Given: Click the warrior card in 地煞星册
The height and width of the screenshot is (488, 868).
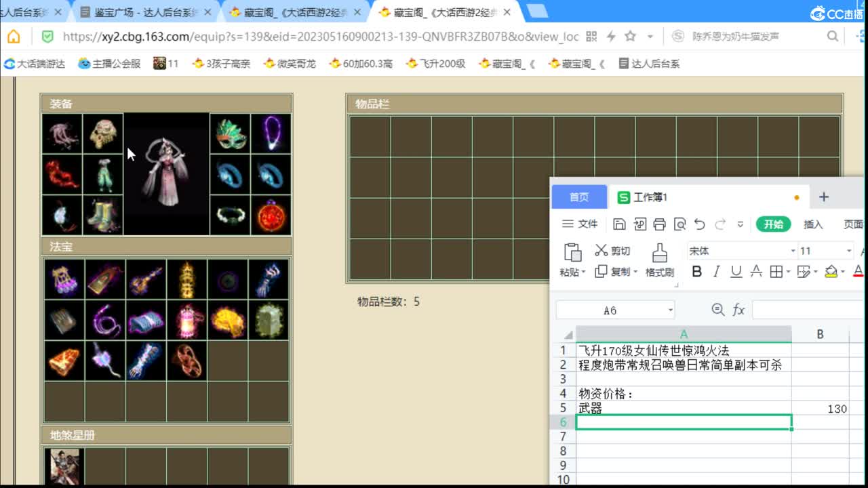Looking at the screenshot, I should 64,468.
